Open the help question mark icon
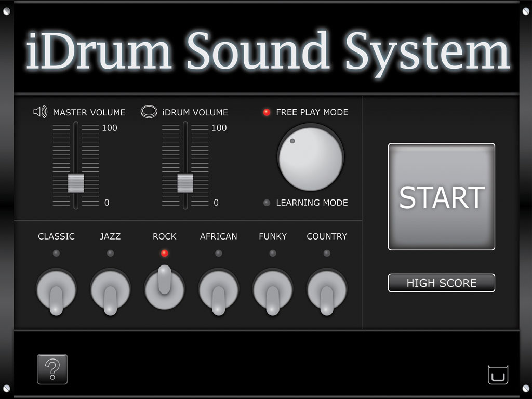Screen dimensions: 532x399 [x=52, y=369]
